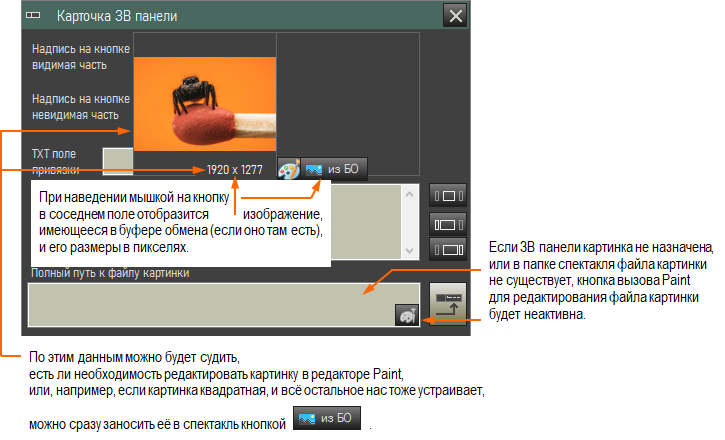Screen dimensions: 725x440
Task: Click label 'Надпись на кнопке невидимая часть'
Action: (x=81, y=107)
